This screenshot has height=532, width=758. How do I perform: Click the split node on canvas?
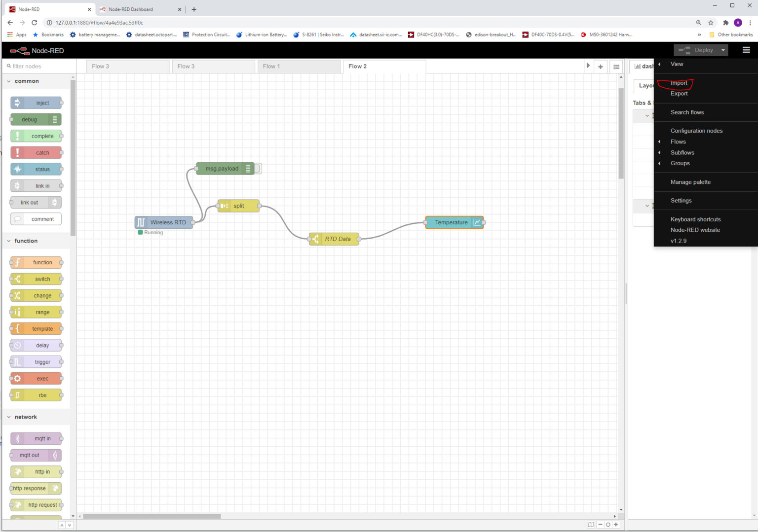[238, 206]
